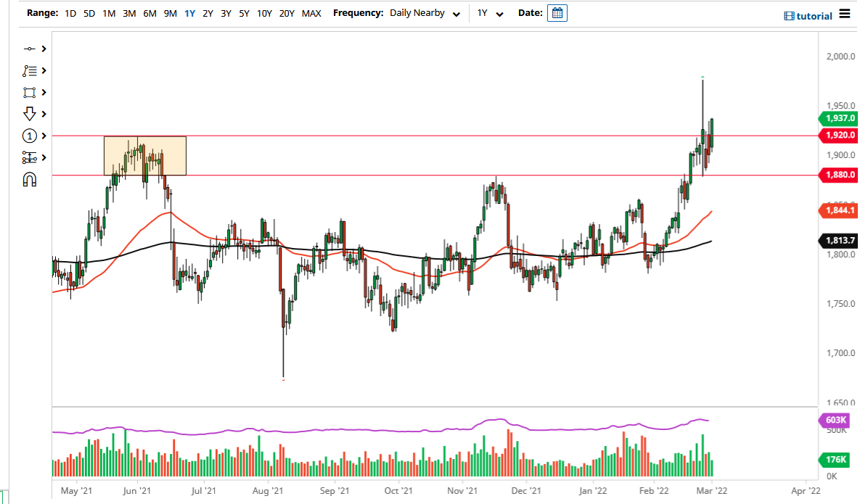Set range to 3Y
The height and width of the screenshot is (504, 868).
click(x=226, y=13)
